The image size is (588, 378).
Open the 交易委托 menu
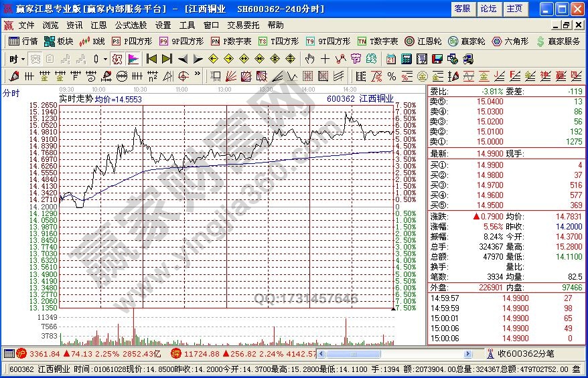[x=243, y=25]
